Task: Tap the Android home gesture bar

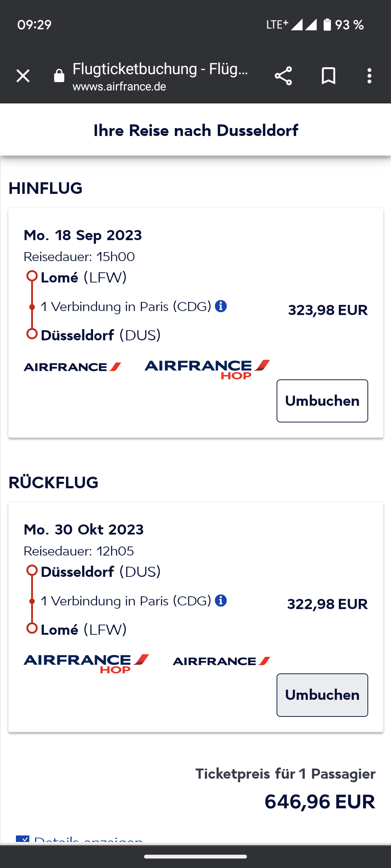Action: 195,856
